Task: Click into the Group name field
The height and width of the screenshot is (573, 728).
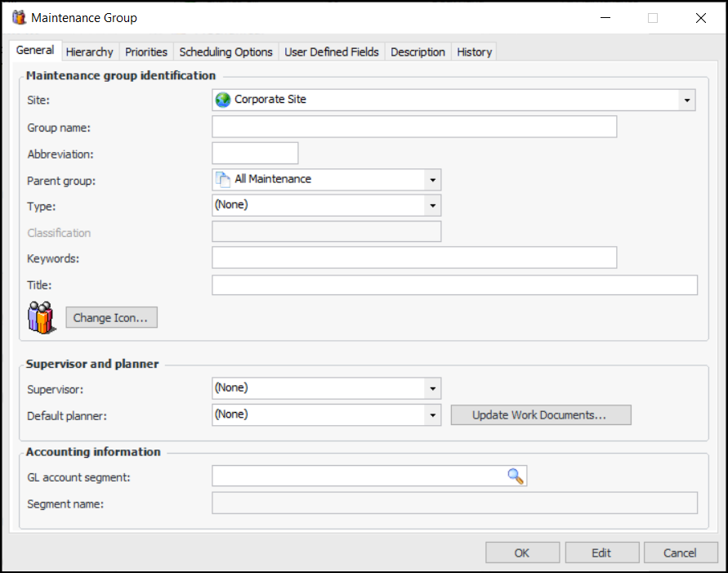Action: [413, 127]
